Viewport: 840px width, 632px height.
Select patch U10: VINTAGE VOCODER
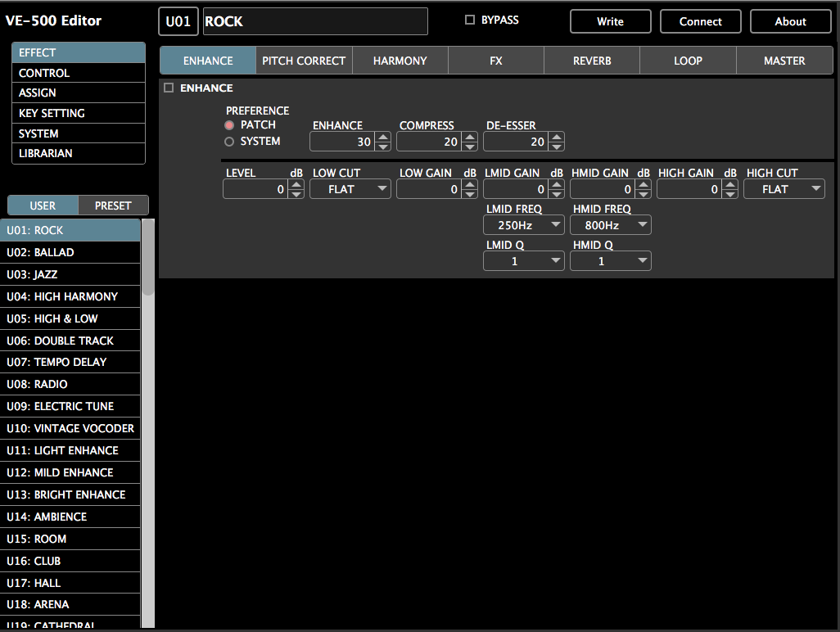pyautogui.click(x=70, y=428)
